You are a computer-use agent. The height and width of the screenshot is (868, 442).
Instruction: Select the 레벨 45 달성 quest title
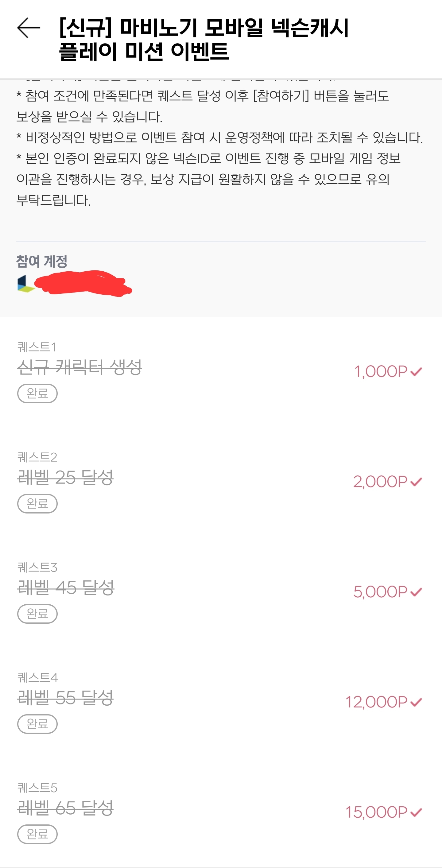click(x=66, y=587)
